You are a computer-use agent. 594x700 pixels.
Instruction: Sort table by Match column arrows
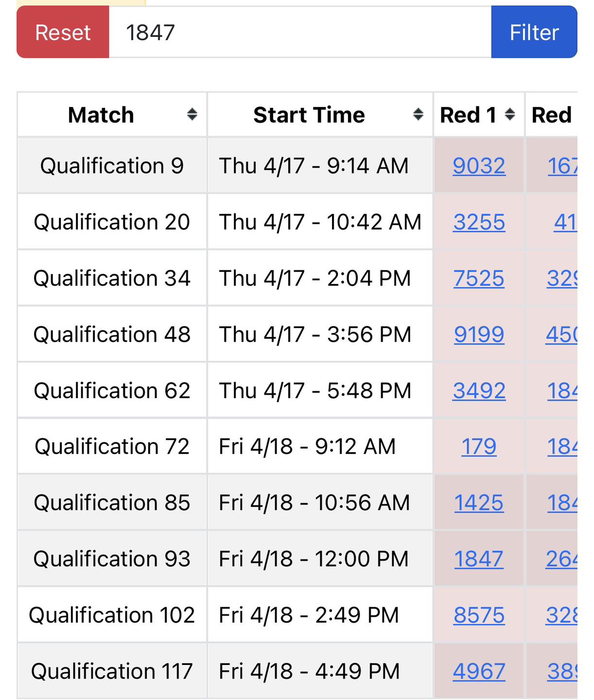pyautogui.click(x=192, y=114)
